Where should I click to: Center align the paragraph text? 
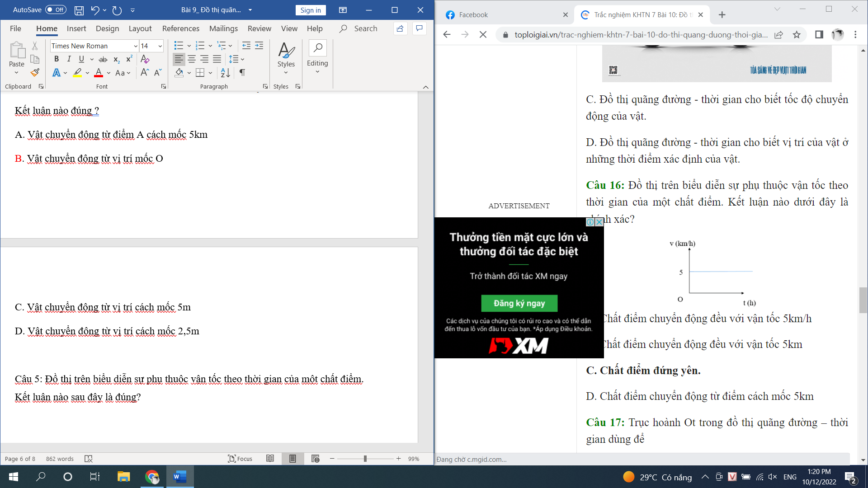[x=192, y=59]
